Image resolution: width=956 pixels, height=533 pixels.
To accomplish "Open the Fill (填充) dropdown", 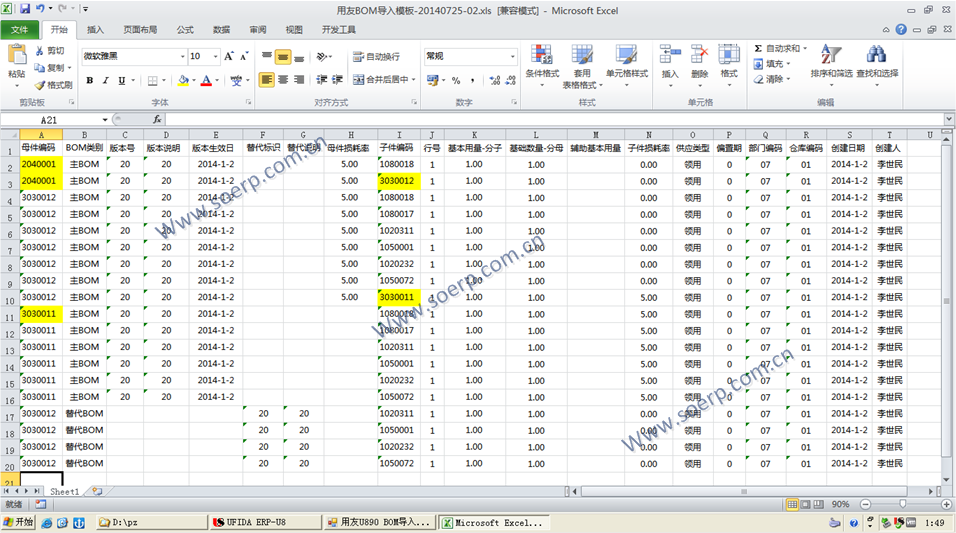I will [x=772, y=63].
